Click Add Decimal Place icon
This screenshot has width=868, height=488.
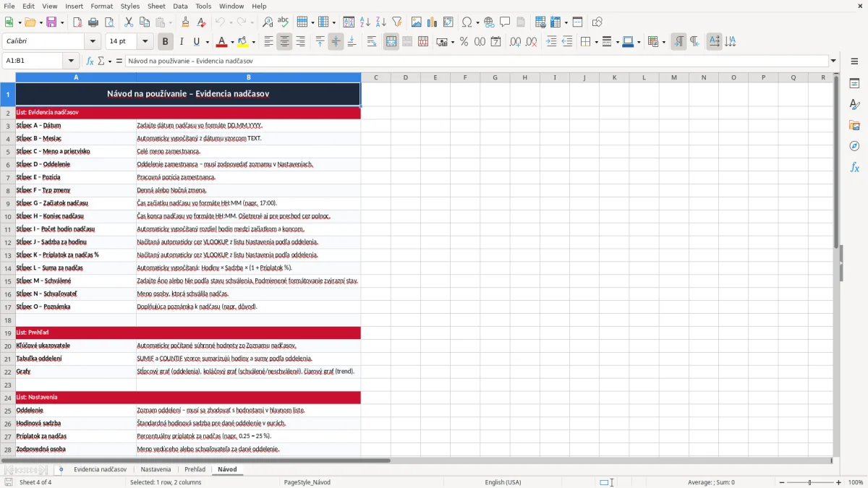515,42
